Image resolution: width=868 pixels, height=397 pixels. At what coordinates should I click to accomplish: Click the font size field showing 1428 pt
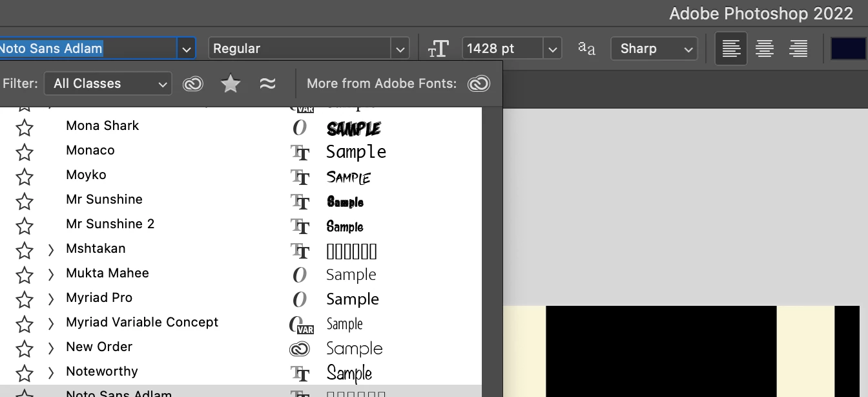coord(502,48)
